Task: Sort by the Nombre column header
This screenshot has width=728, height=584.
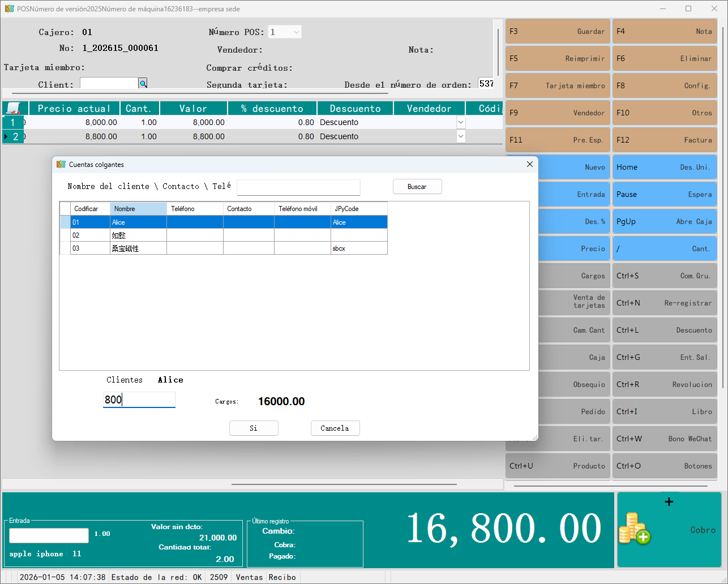Action: tap(138, 209)
